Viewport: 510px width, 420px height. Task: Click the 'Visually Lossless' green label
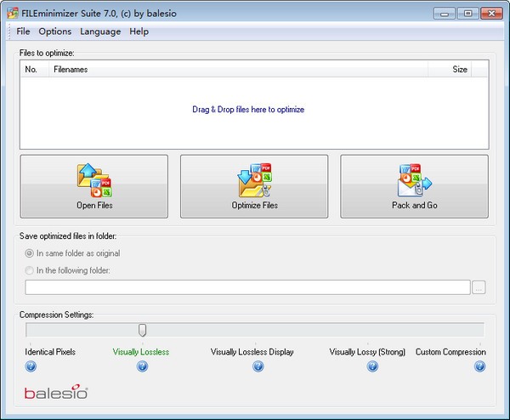[141, 352]
